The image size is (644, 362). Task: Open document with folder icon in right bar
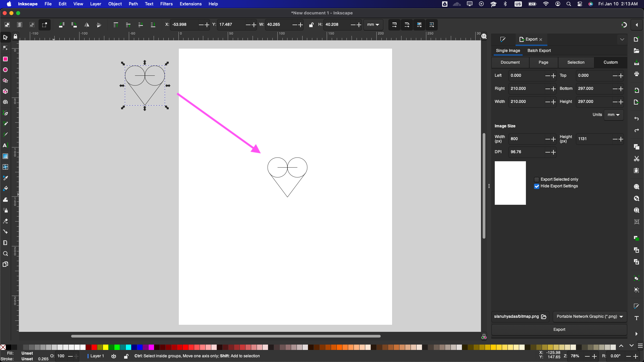pos(636,51)
